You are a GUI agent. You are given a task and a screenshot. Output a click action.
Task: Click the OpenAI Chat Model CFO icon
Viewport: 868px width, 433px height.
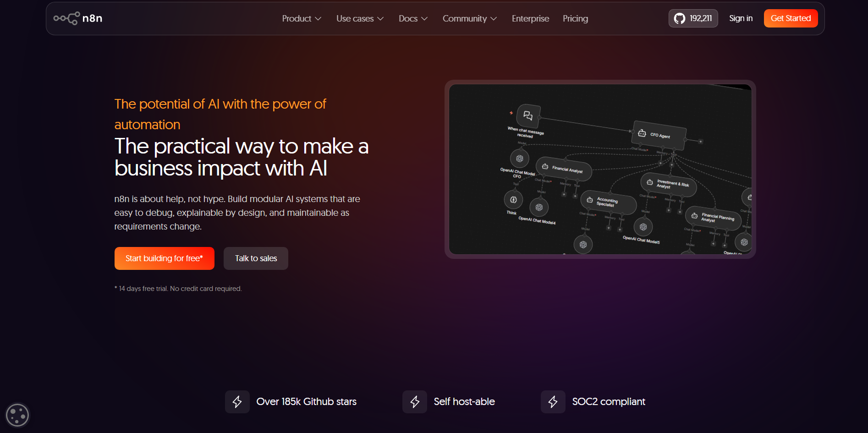click(x=520, y=159)
